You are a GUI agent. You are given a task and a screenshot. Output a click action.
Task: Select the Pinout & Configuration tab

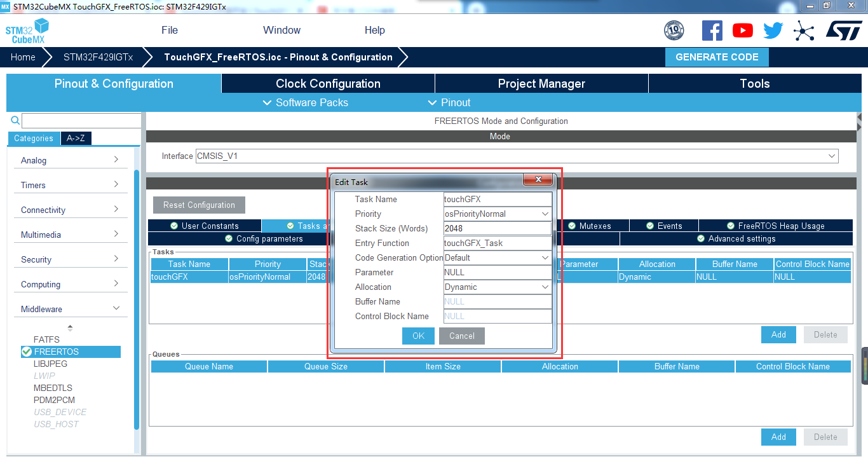coord(114,83)
